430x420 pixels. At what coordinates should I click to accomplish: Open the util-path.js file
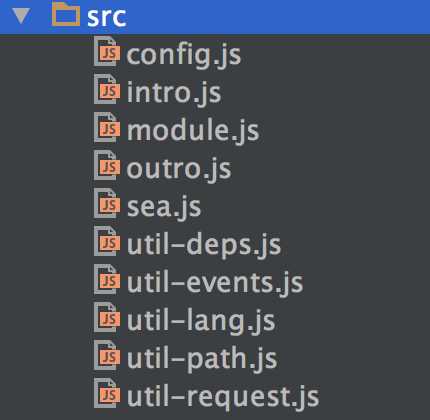point(202,359)
